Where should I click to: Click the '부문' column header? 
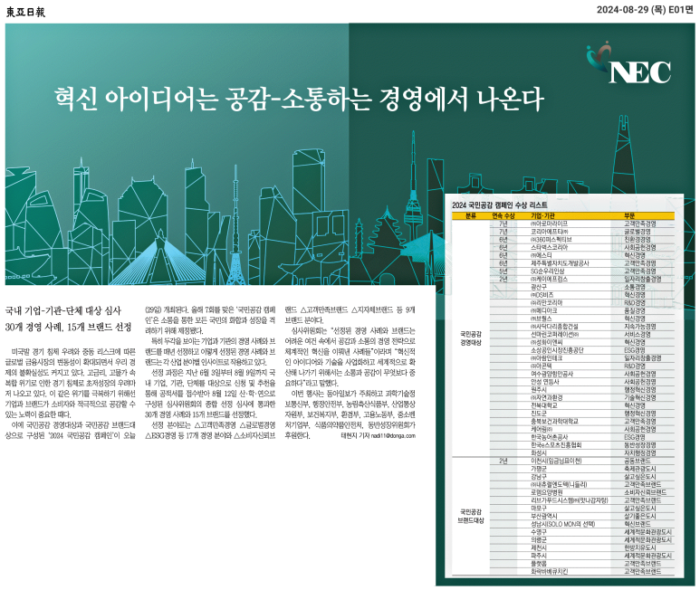tap(629, 216)
